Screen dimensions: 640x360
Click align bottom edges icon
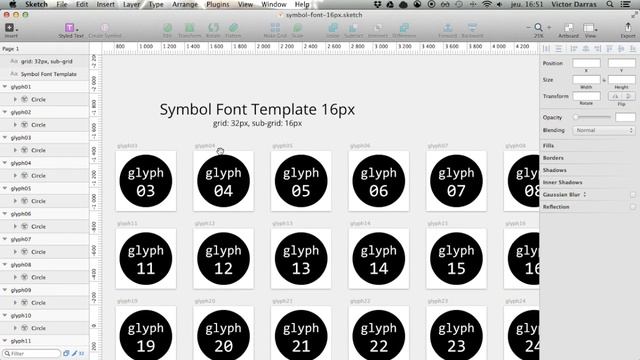[x=633, y=49]
